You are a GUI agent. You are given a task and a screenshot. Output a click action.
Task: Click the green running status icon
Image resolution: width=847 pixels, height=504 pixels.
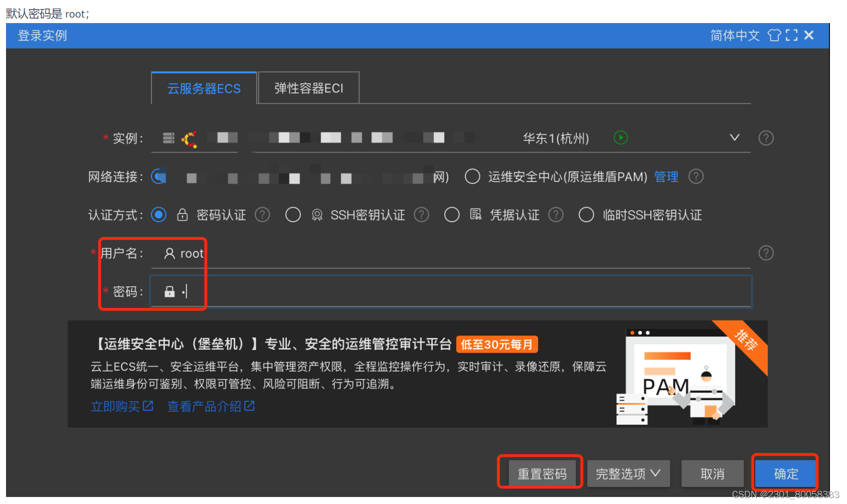tap(621, 137)
